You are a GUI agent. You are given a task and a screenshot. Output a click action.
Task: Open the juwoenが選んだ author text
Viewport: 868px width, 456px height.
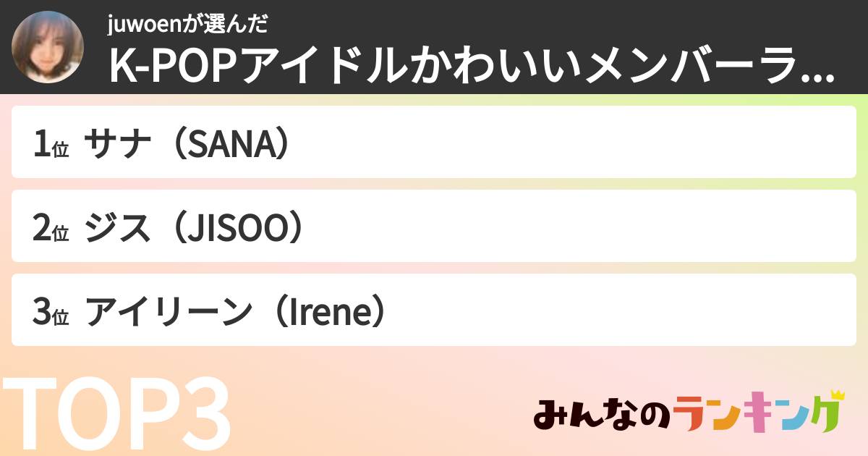(x=188, y=25)
